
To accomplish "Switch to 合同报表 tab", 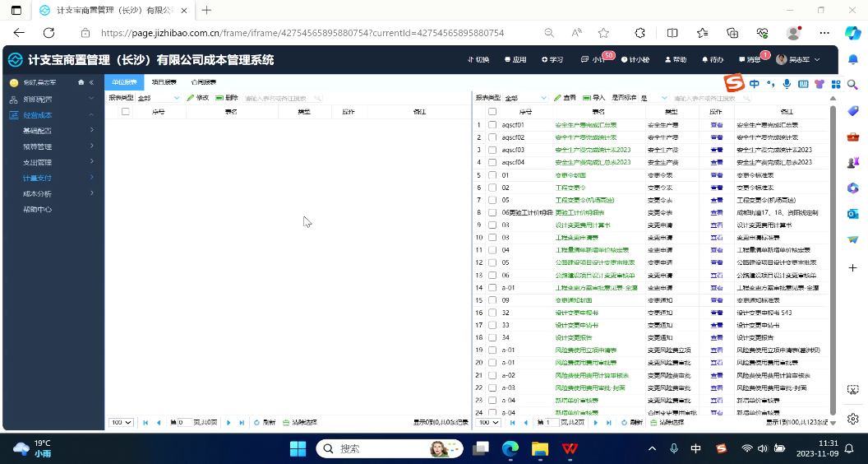I will [x=203, y=82].
